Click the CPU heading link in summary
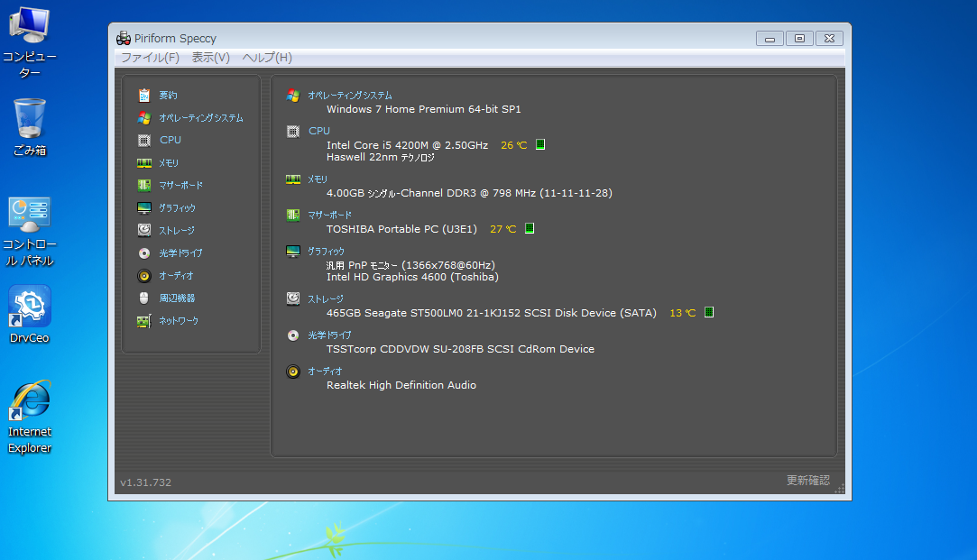 click(x=319, y=131)
